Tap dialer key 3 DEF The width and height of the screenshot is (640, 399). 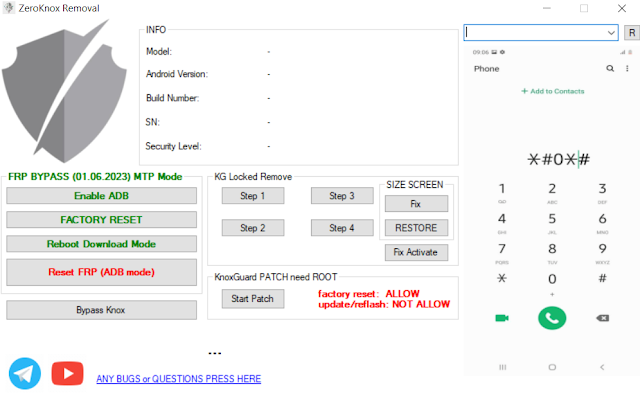(x=602, y=192)
